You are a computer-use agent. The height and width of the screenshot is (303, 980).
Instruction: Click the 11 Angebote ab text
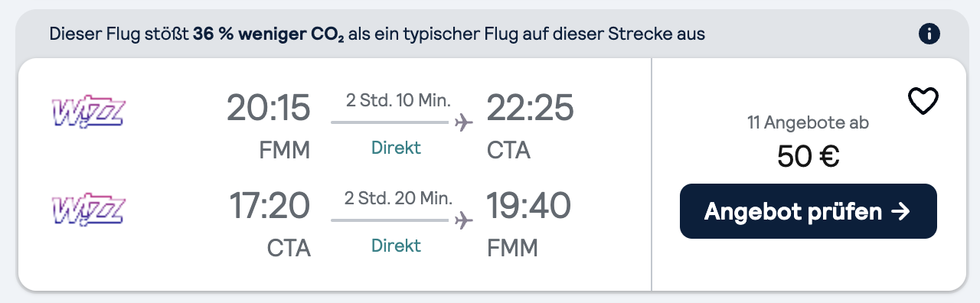[808, 122]
